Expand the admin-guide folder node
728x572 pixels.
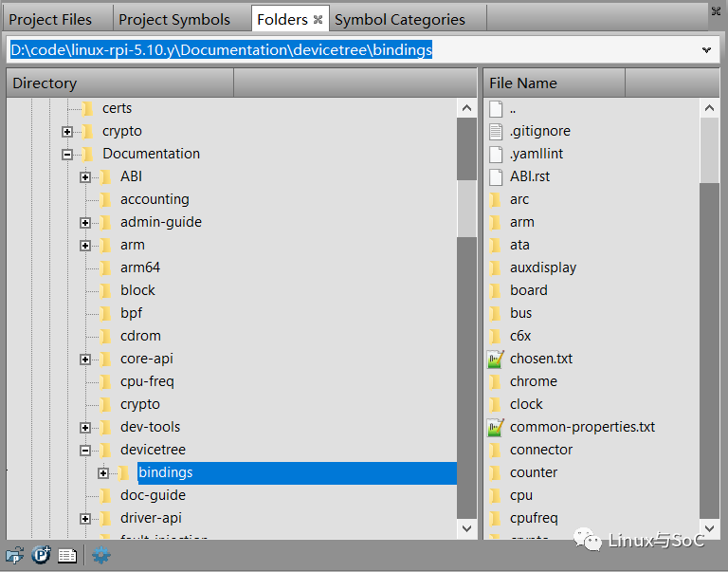(x=85, y=223)
